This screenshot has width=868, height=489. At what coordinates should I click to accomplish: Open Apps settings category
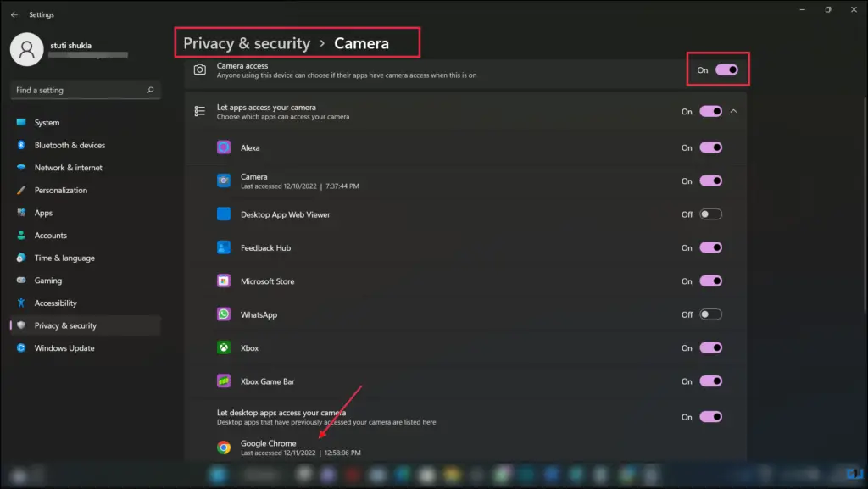[86, 213]
